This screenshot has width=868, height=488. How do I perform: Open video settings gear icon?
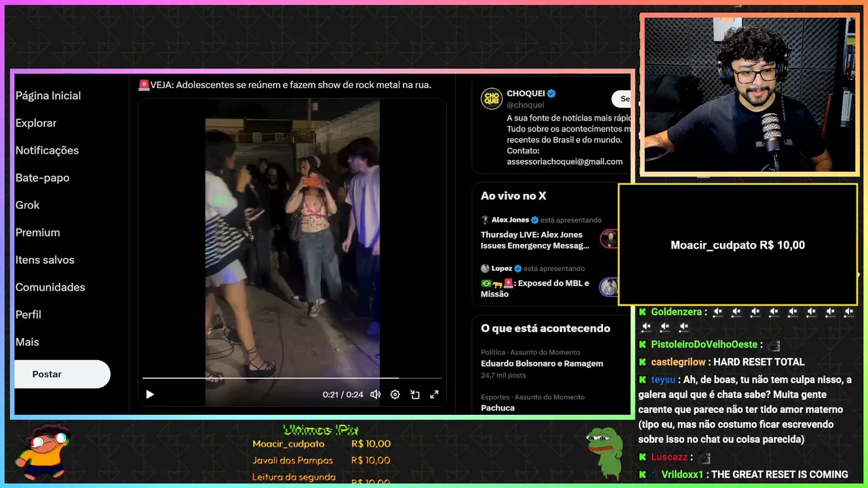395,394
